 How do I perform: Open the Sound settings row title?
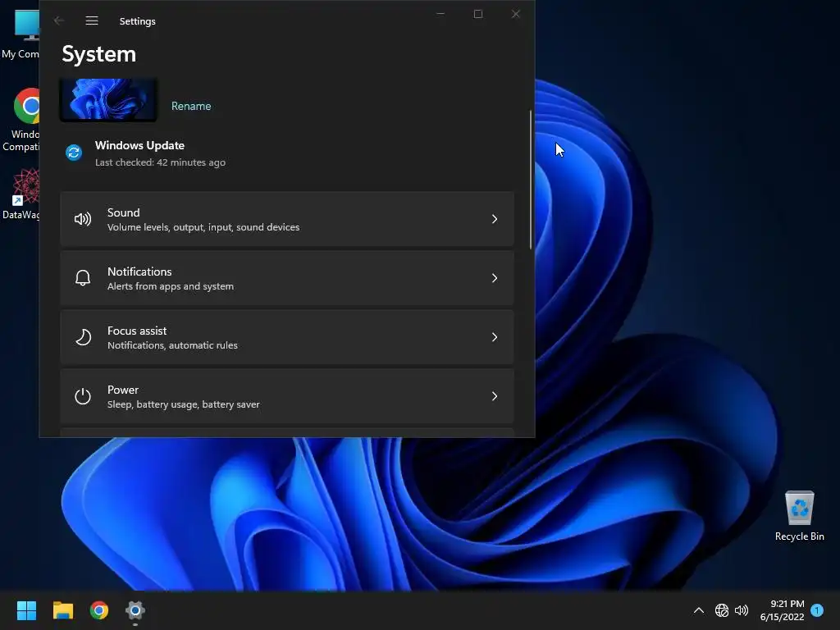pyautogui.click(x=123, y=212)
